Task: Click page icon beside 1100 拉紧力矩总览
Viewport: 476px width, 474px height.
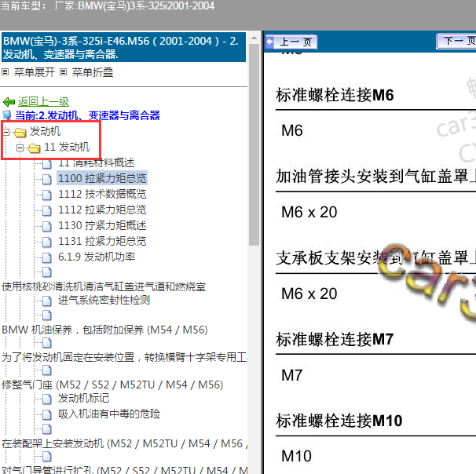Action: [47, 179]
